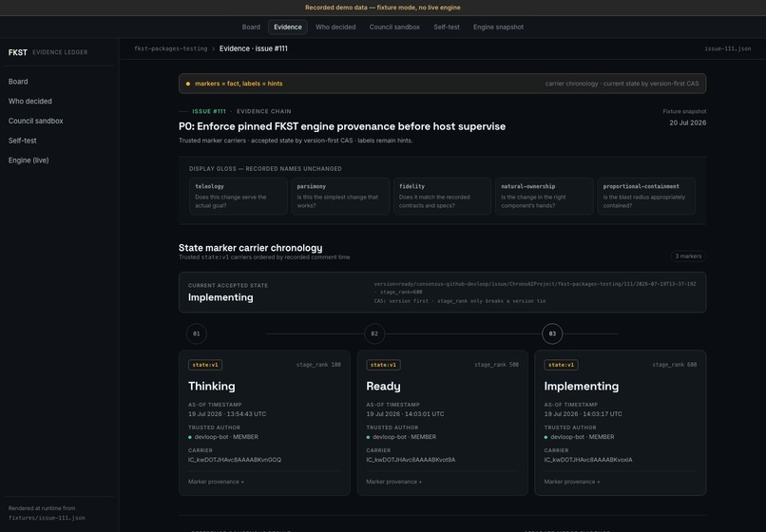This screenshot has width=766, height=532.
Task: Click the 3 markers count badge
Action: pos(688,256)
